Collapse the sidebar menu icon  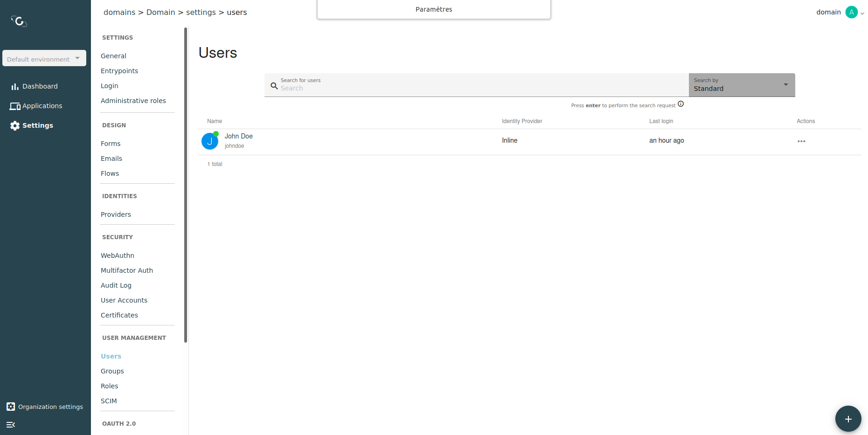(11, 425)
